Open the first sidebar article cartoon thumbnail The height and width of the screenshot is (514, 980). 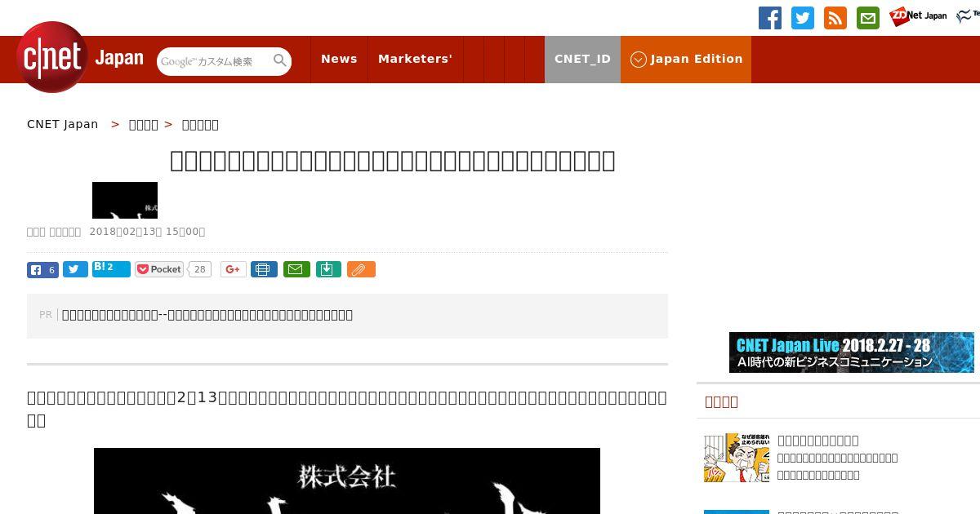point(737,458)
